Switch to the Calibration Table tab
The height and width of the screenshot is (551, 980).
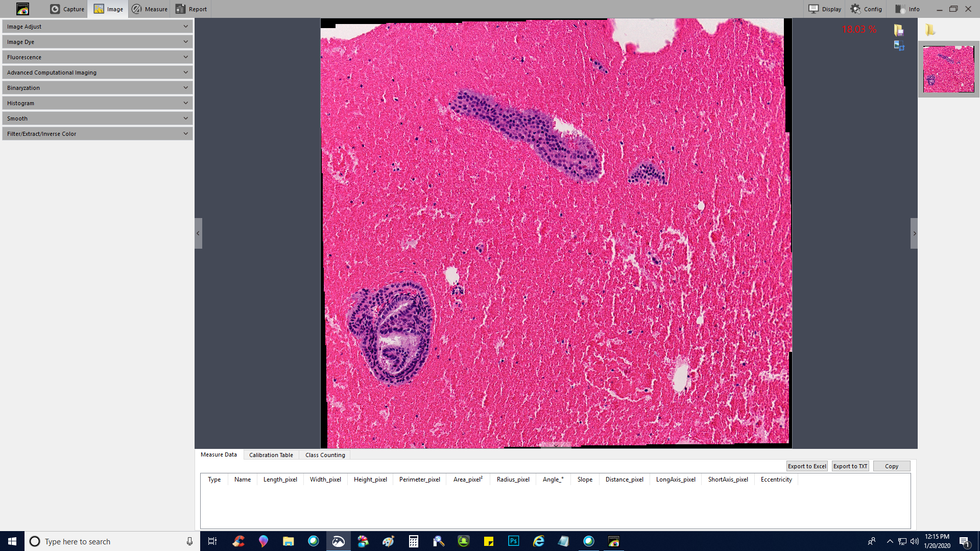(x=271, y=455)
